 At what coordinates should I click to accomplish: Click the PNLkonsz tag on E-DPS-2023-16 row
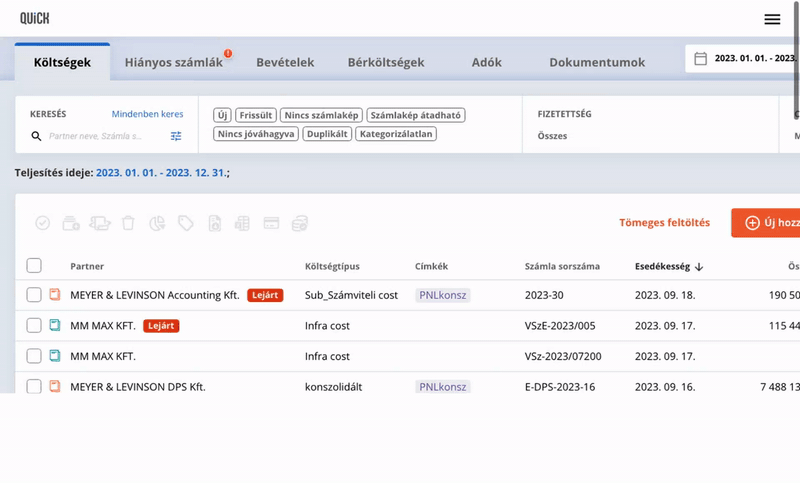click(443, 387)
